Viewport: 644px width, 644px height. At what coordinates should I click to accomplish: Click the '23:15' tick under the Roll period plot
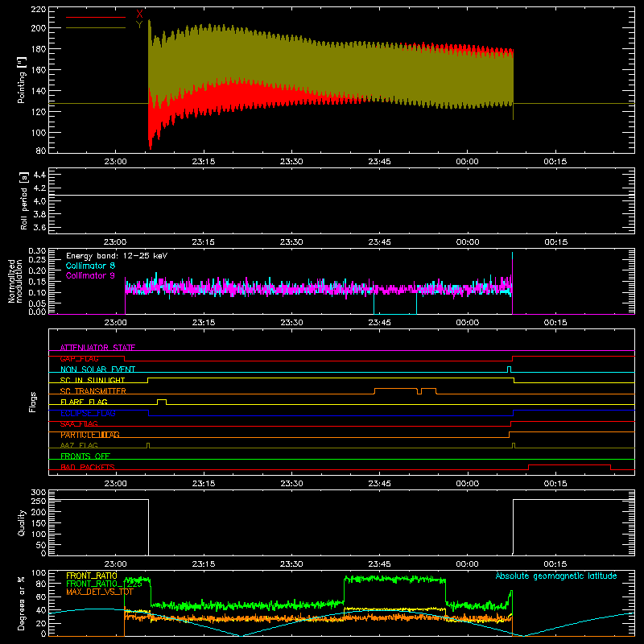pyautogui.click(x=204, y=242)
